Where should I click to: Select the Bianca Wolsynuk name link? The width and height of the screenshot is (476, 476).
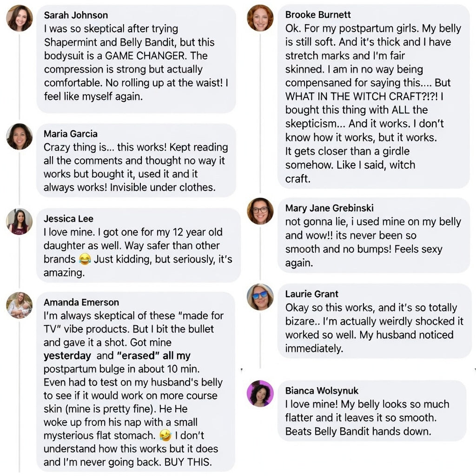click(x=322, y=390)
